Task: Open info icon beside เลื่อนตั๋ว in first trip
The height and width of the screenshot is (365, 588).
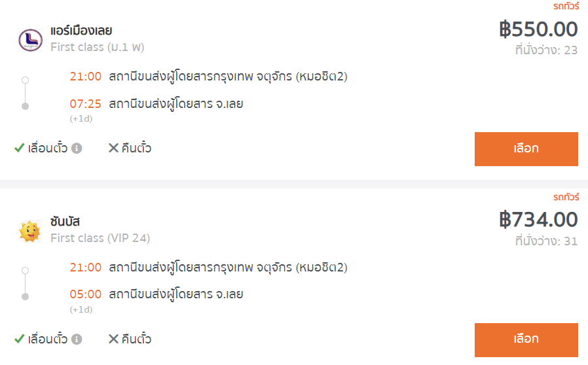Action: 77,148
